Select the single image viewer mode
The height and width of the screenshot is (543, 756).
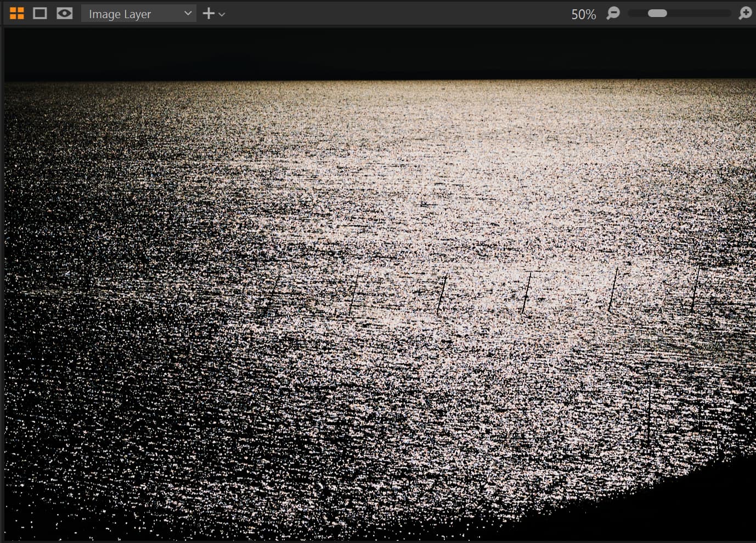coord(40,13)
